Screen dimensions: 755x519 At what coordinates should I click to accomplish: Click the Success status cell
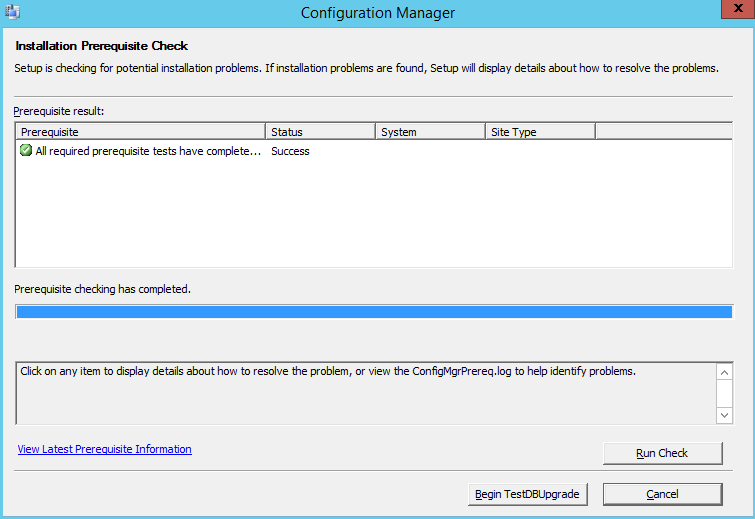[291, 151]
